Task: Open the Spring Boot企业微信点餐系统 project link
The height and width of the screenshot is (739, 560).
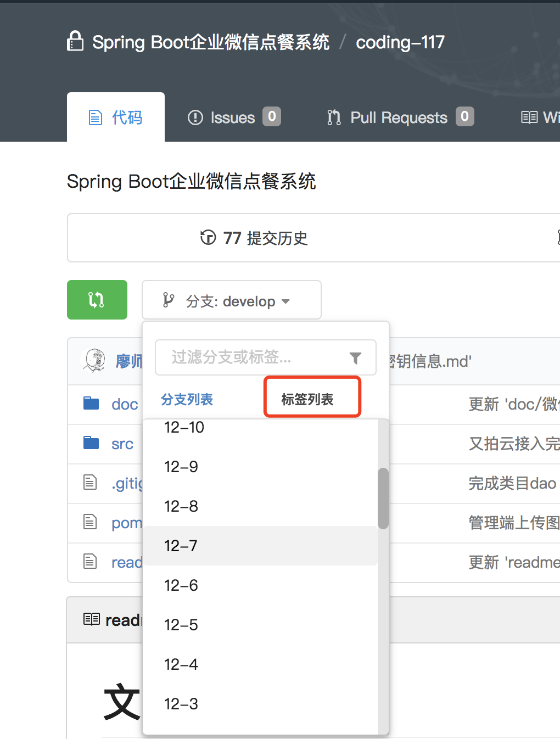Action: click(211, 42)
